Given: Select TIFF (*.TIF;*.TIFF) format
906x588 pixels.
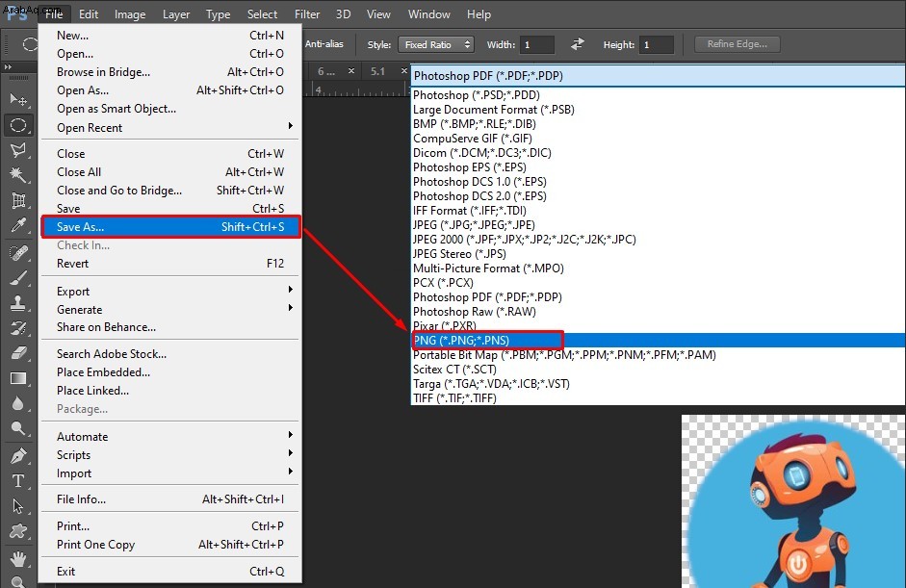Looking at the screenshot, I should [659, 398].
